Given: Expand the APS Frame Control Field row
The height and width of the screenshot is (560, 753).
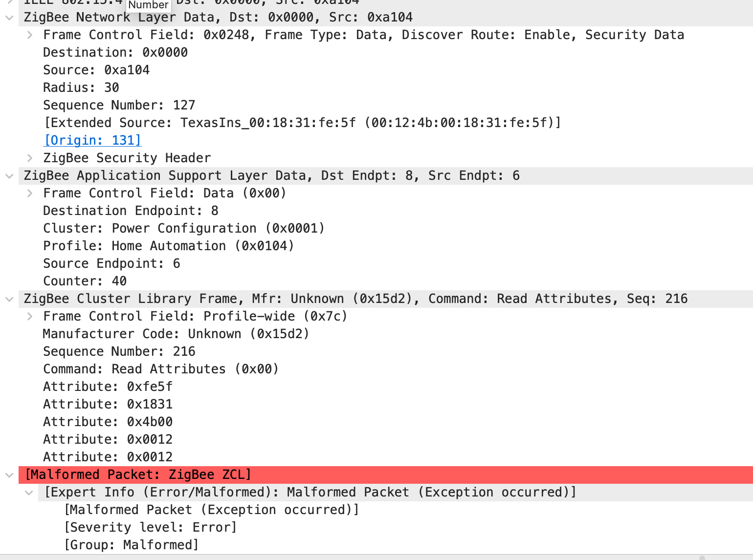Looking at the screenshot, I should point(29,193).
